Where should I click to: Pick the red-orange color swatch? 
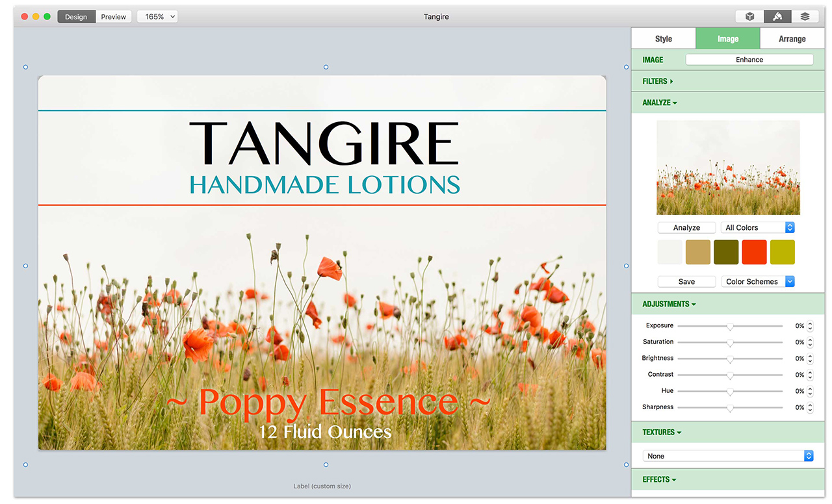[x=755, y=252]
